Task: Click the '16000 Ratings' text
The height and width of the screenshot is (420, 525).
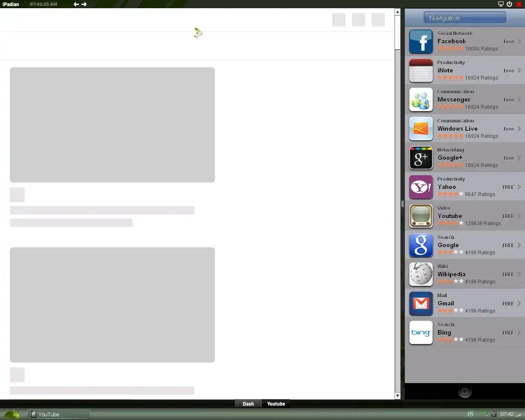Action: [482, 49]
